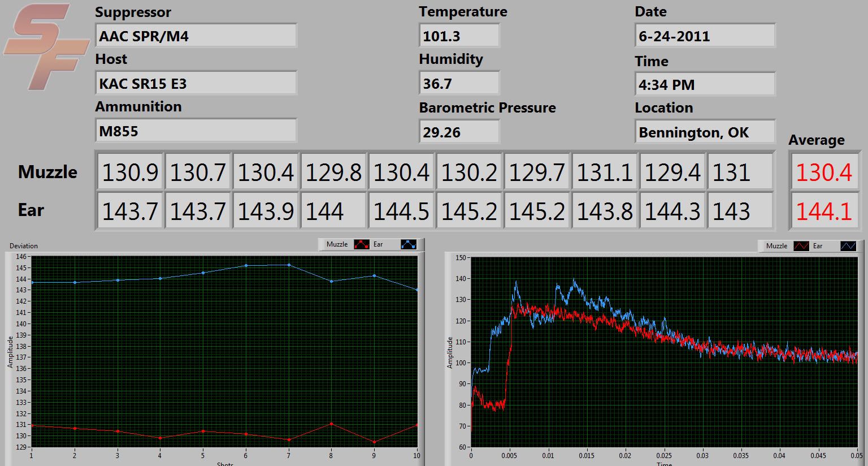Select Muzzle reading 129.8
This screenshot has height=466, width=868.
click(x=333, y=172)
